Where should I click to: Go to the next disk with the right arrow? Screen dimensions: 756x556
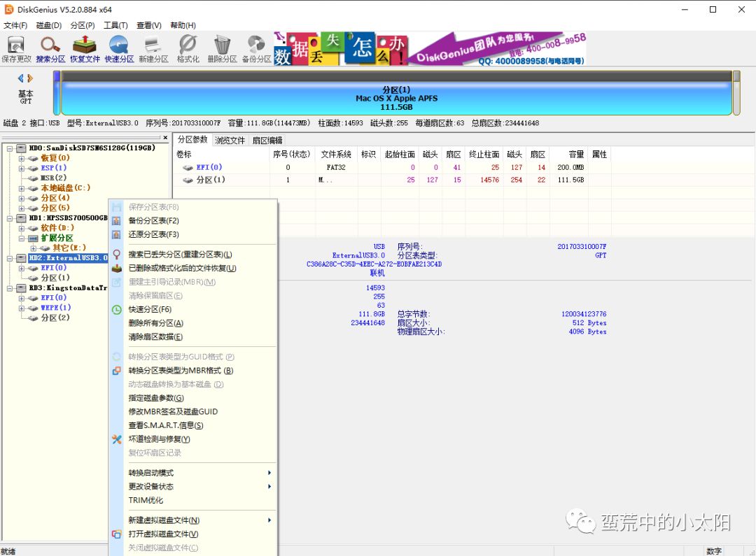(30, 78)
